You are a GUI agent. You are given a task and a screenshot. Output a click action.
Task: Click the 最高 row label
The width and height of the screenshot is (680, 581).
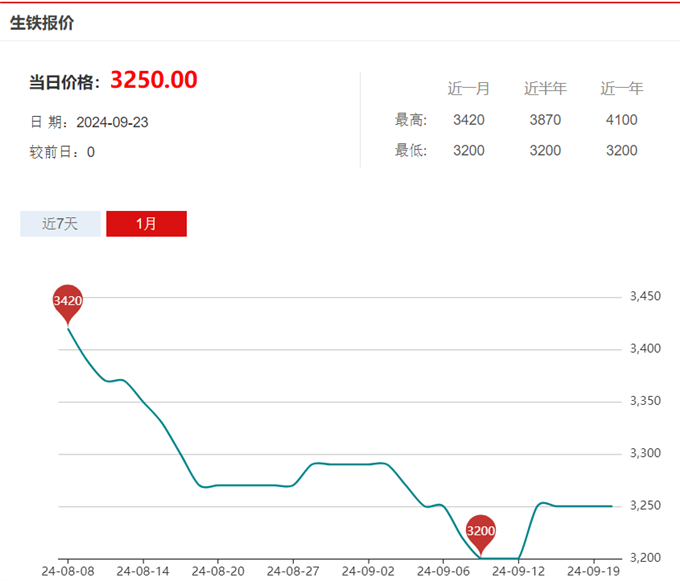pos(411,120)
